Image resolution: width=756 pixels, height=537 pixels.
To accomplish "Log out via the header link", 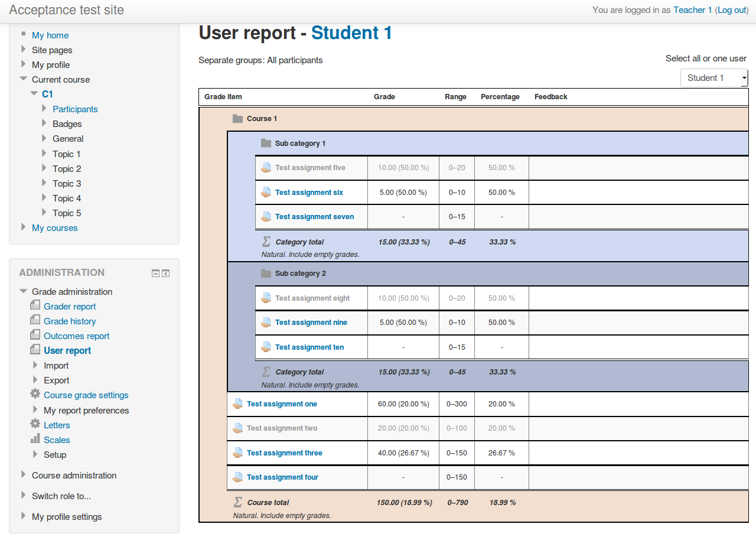I will coord(732,10).
